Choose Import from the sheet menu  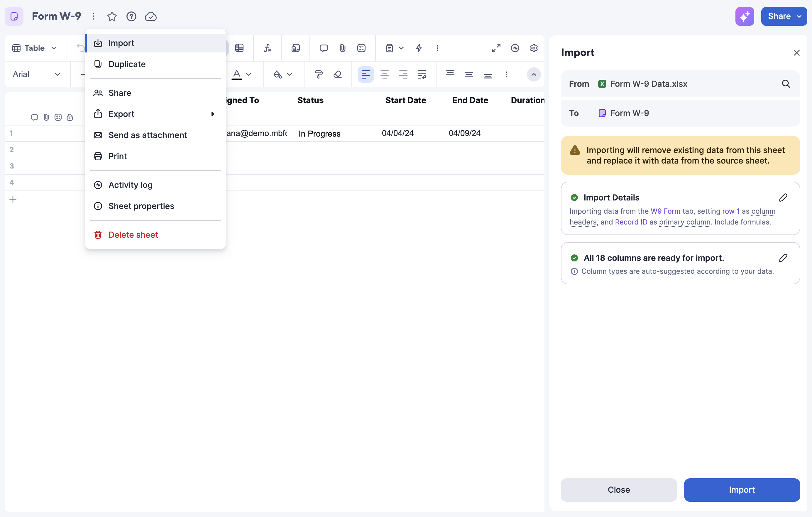click(156, 43)
